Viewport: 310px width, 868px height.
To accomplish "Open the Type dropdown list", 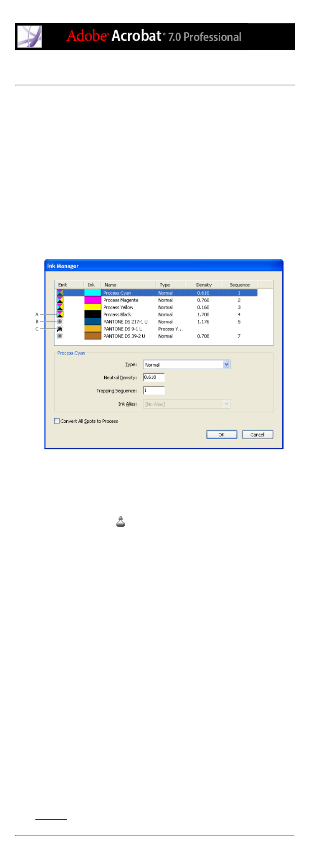I will point(226,364).
